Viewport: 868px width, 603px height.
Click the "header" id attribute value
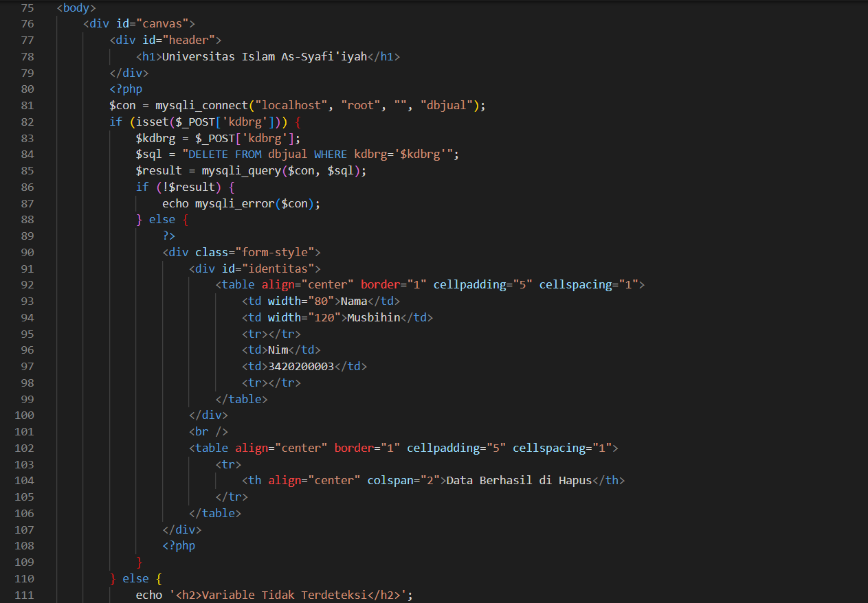(x=189, y=40)
